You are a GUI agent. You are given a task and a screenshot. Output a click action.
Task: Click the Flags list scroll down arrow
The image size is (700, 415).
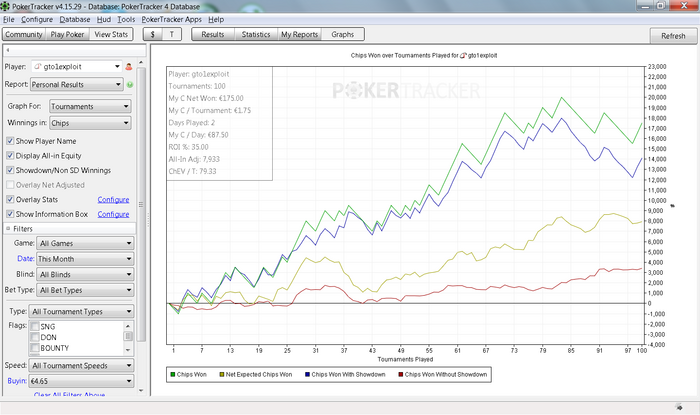pos(128,350)
